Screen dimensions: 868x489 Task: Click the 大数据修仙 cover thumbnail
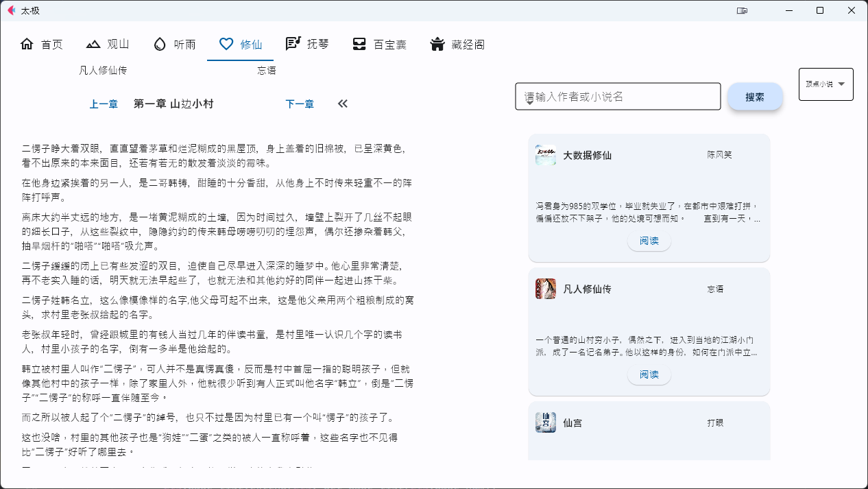[545, 155]
